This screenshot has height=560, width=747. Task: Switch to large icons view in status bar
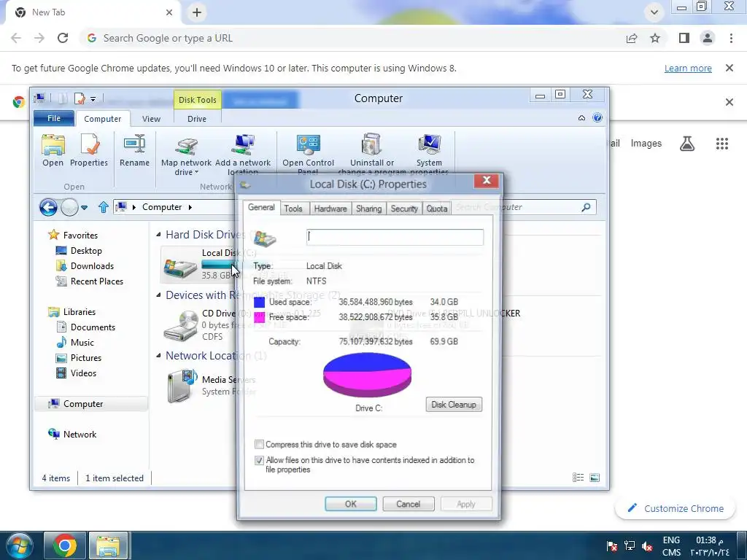tap(595, 478)
